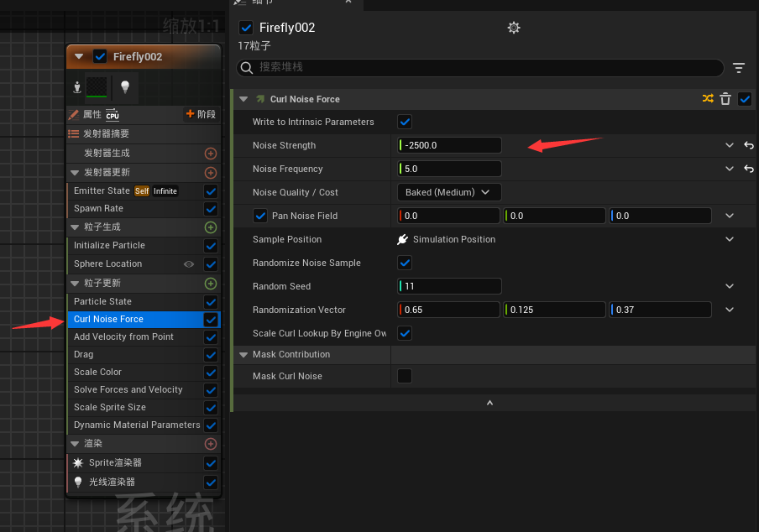759x532 pixels.
Task: Toggle Firefly002 emitter checkbox in details header
Action: point(246,28)
